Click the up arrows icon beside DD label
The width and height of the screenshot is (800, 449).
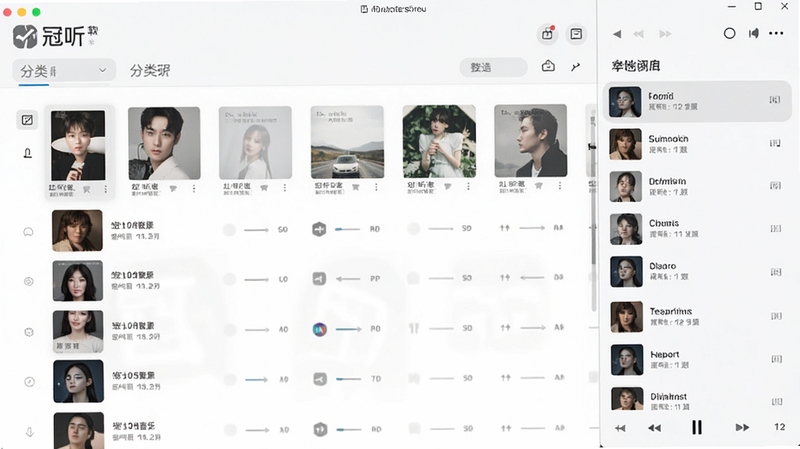point(505,278)
